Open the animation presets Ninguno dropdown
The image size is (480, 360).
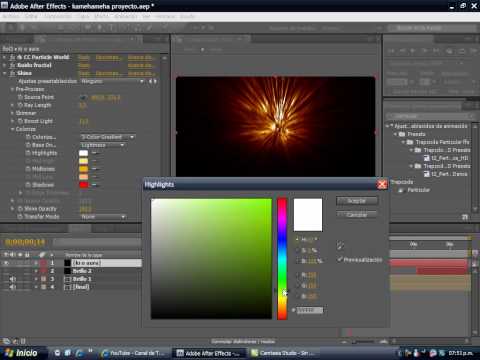(x=113, y=81)
